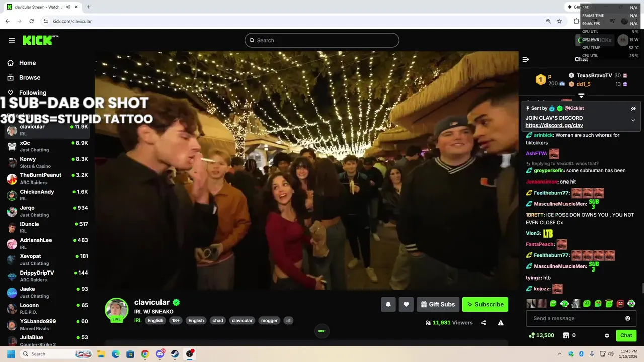Open DrippyDripTV channel in sidebar
Image resolution: width=644 pixels, height=362 pixels.
(x=47, y=276)
